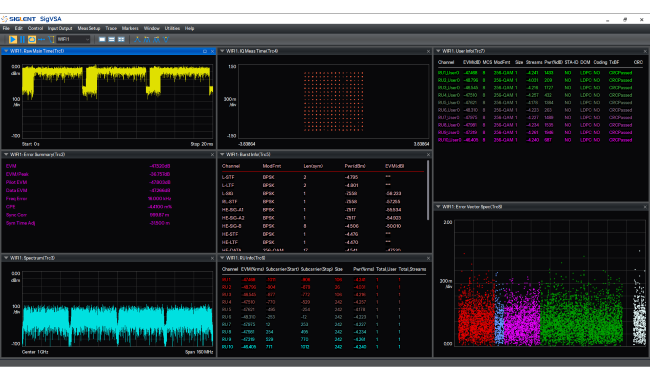Close the Spectrum panel
The width and height of the screenshot is (650, 380).
pos(212,258)
